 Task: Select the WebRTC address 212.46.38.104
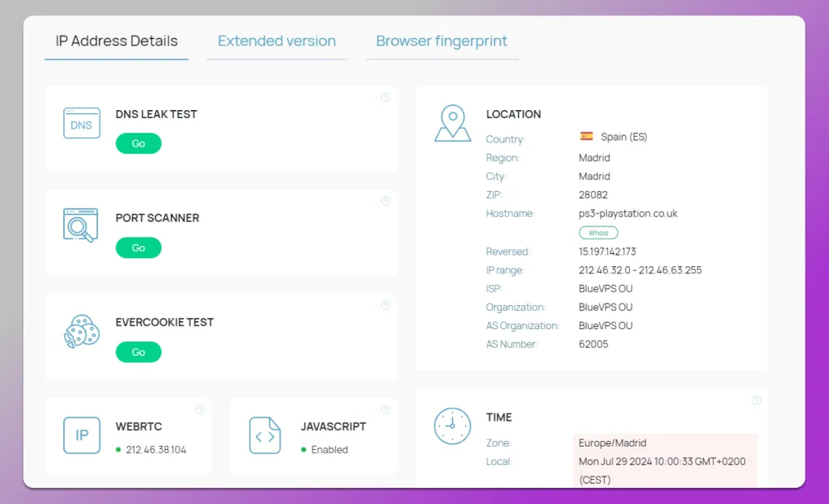(x=156, y=450)
